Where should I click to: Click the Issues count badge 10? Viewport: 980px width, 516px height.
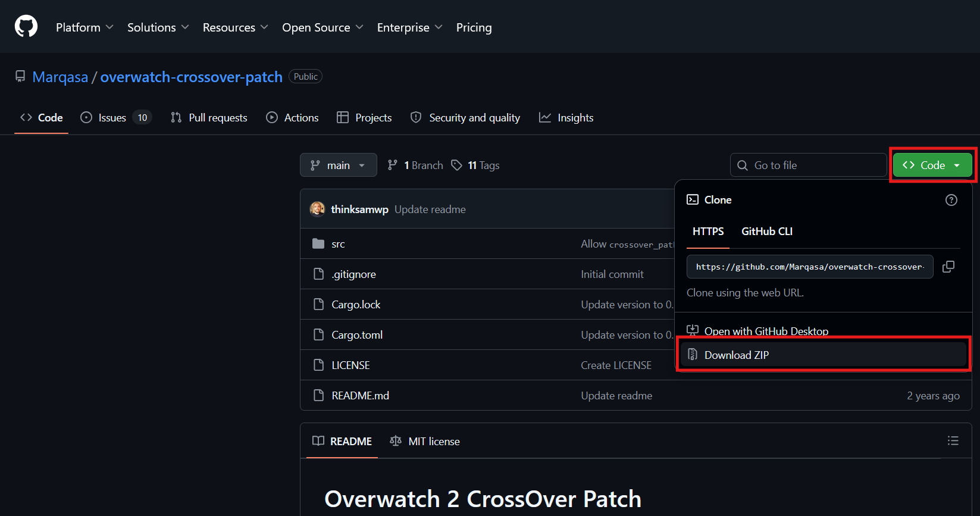143,118
